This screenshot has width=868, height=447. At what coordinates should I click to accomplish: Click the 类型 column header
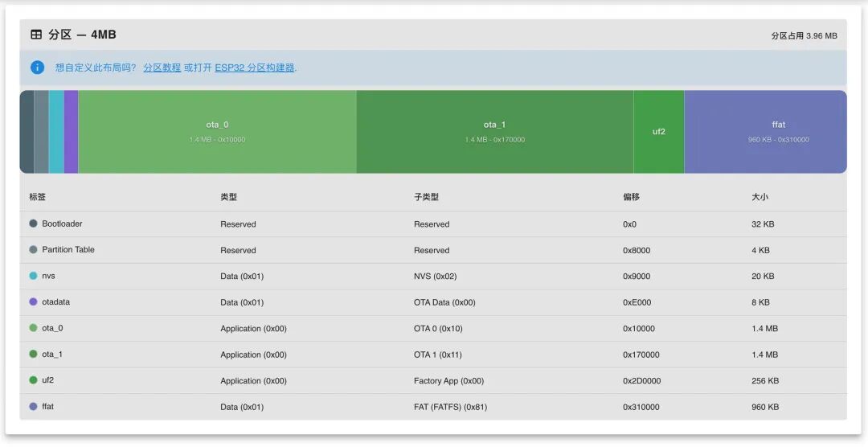(x=228, y=197)
